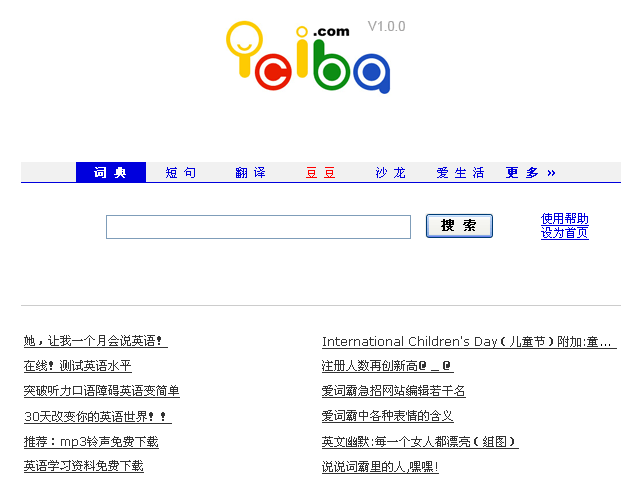Viewport: 640px width, 480px height.
Task: Open link 英语学习资料免费下载
Action: [84, 466]
